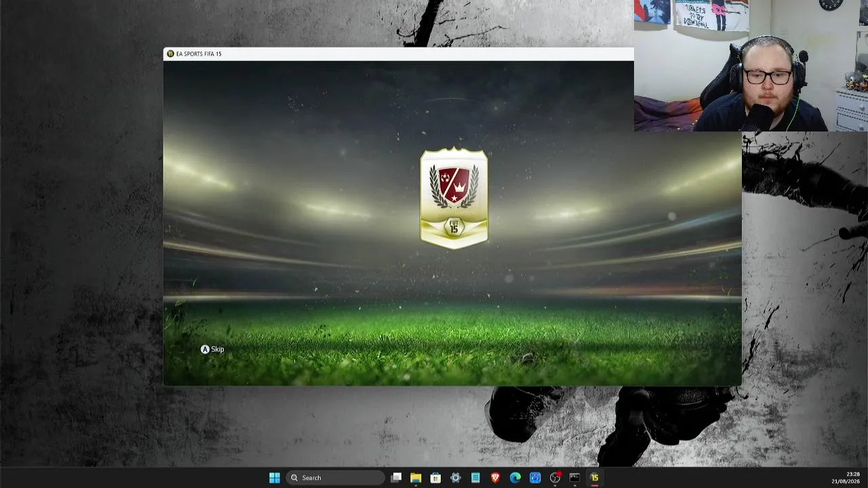Click the EA SPORTS FIFA 15 window title
Screen dimensions: 868x488
pos(199,54)
